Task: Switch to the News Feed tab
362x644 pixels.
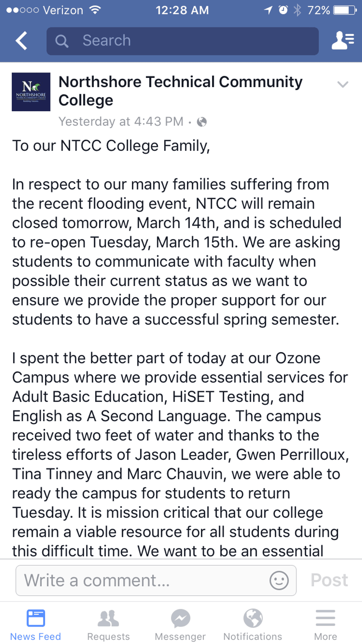Action: click(x=35, y=625)
